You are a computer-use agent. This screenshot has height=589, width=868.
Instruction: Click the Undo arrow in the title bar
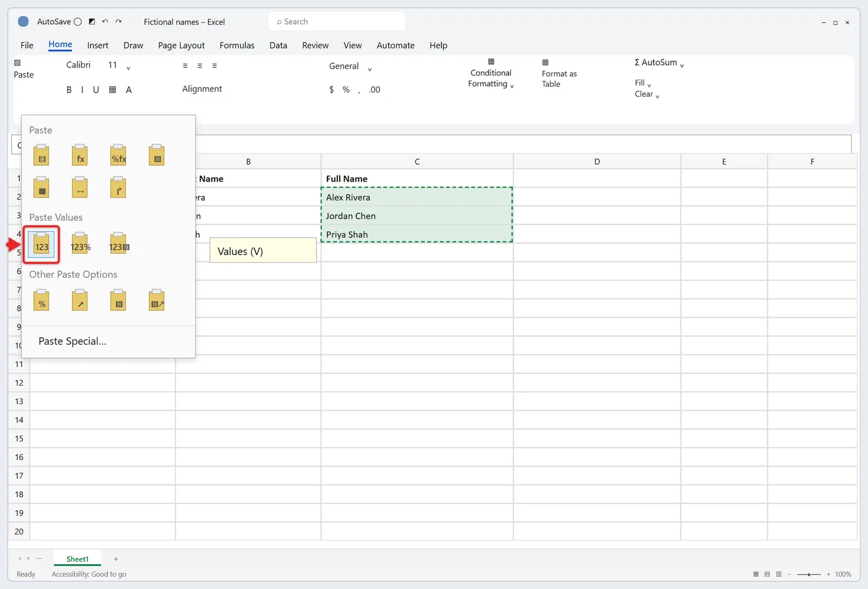(x=105, y=22)
